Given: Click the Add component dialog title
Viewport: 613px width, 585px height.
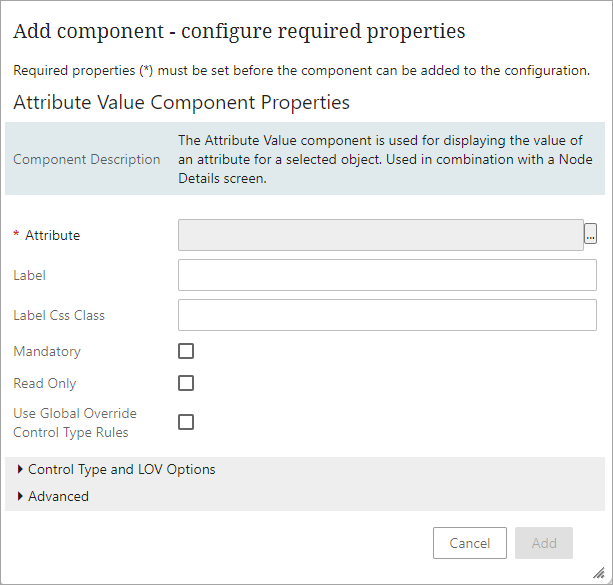Looking at the screenshot, I should (x=239, y=31).
